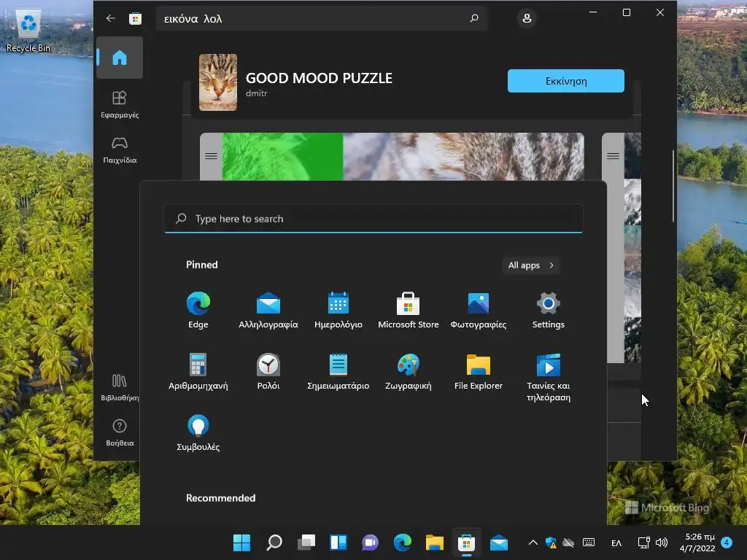
Task: Click Type here to search field
Action: (373, 219)
